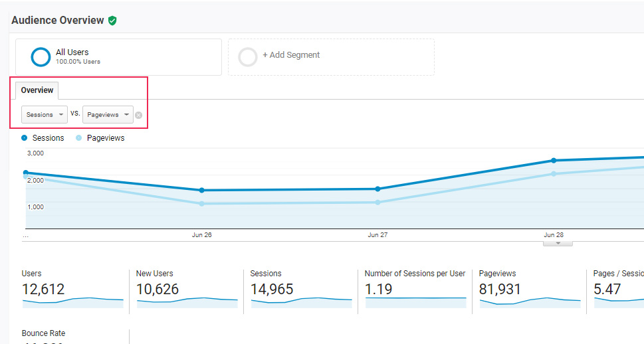Click the Number of Sessions per User label
644x344 pixels.
pyautogui.click(x=415, y=274)
